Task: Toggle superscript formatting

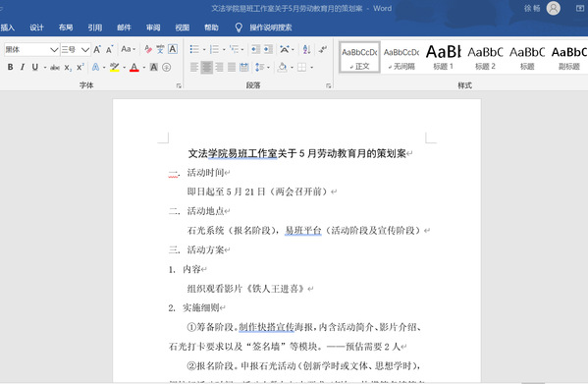Action: 80,68
